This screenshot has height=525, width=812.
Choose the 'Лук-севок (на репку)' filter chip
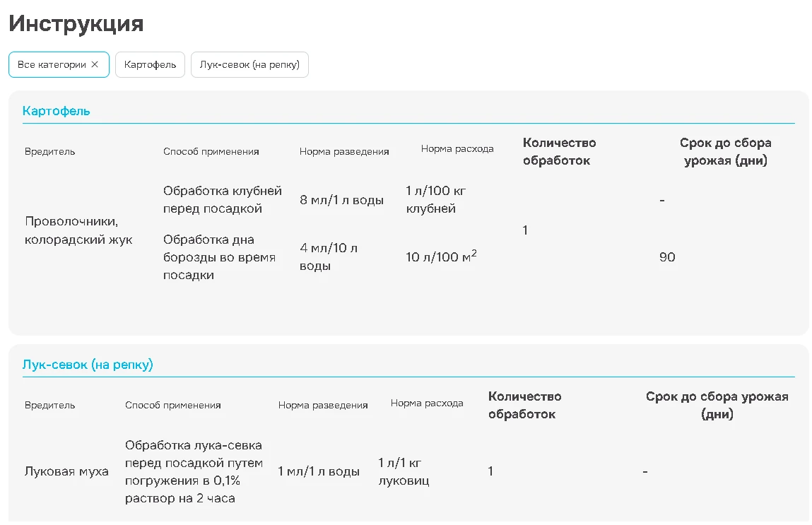(x=249, y=64)
